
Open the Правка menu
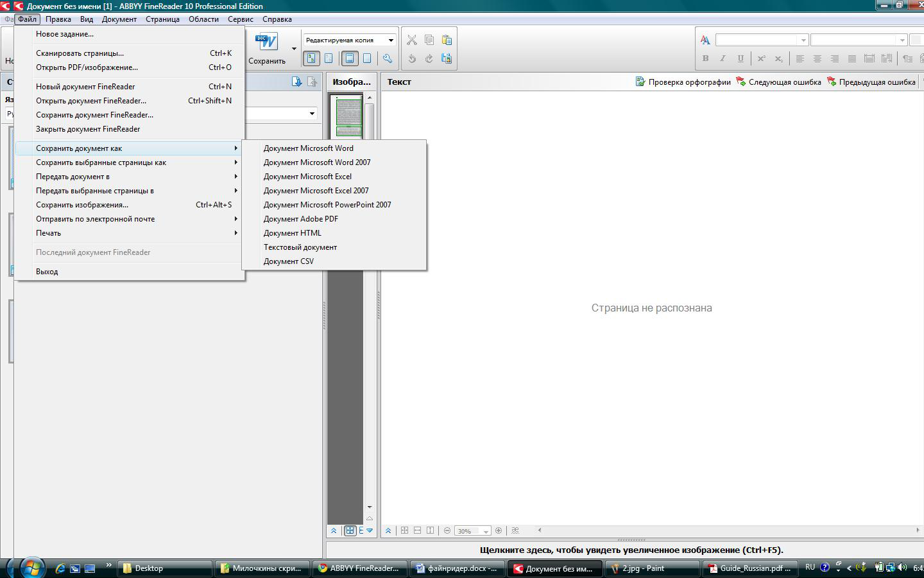58,19
